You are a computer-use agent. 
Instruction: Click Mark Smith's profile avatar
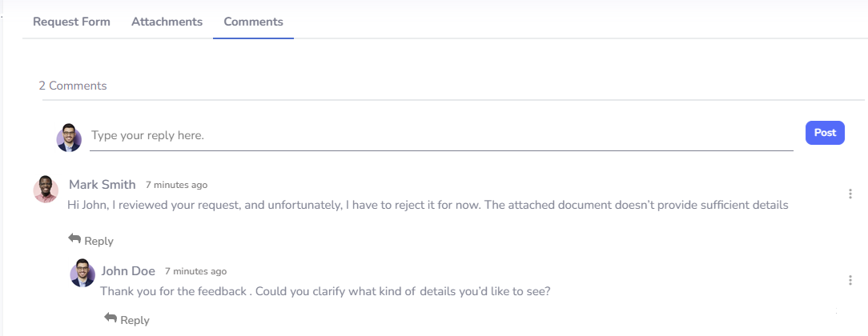click(46, 189)
